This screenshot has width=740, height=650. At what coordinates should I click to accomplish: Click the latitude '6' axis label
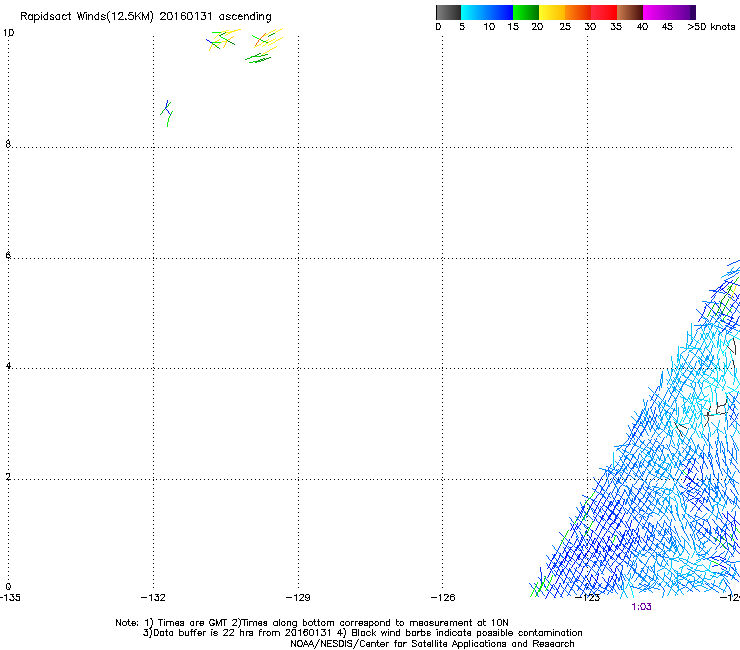click(8, 255)
